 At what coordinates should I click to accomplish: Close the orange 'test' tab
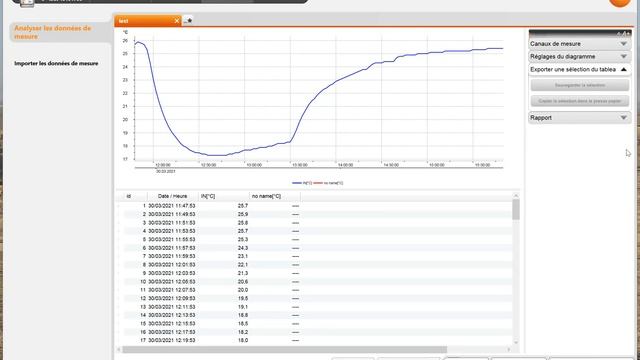point(177,21)
